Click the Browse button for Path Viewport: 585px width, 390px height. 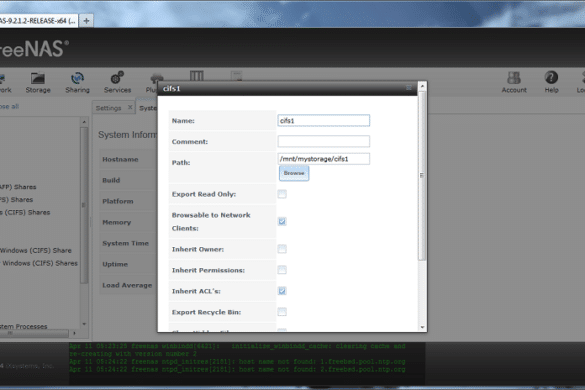click(x=294, y=173)
